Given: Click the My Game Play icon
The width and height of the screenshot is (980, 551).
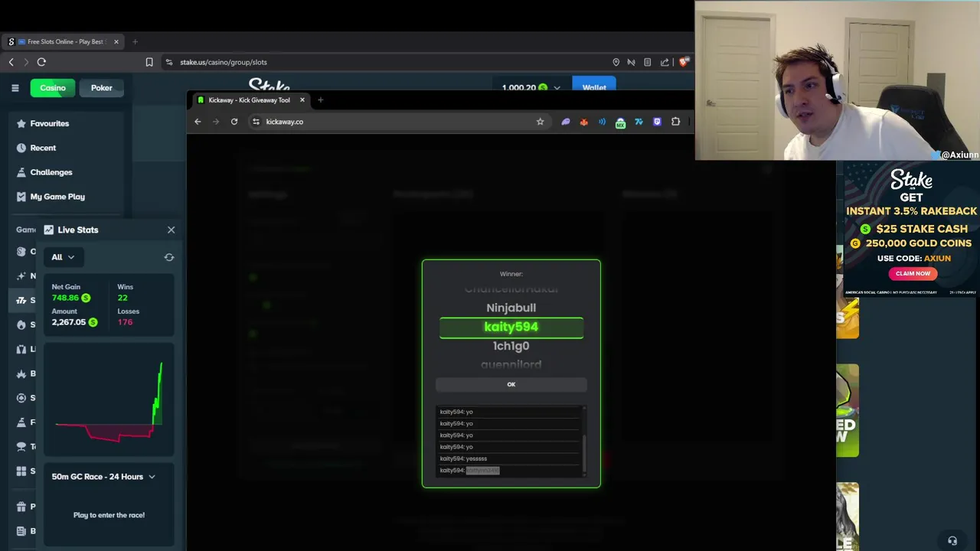Looking at the screenshot, I should (x=21, y=197).
